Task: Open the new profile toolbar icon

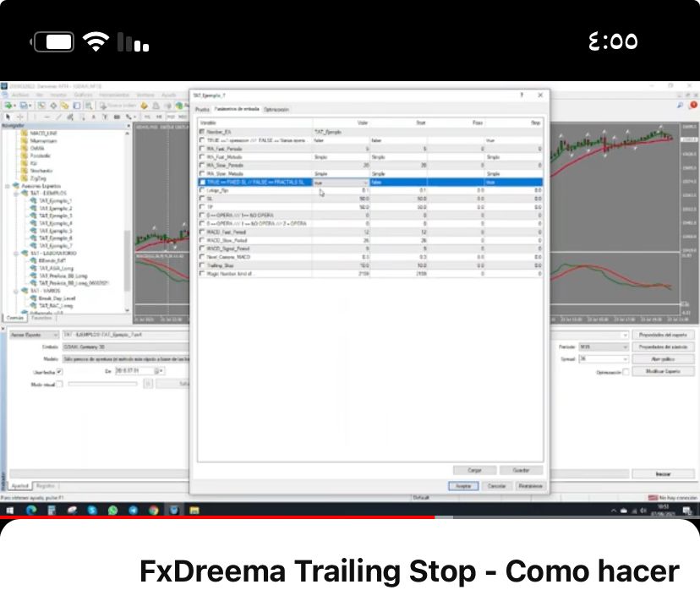Action: click(25, 106)
